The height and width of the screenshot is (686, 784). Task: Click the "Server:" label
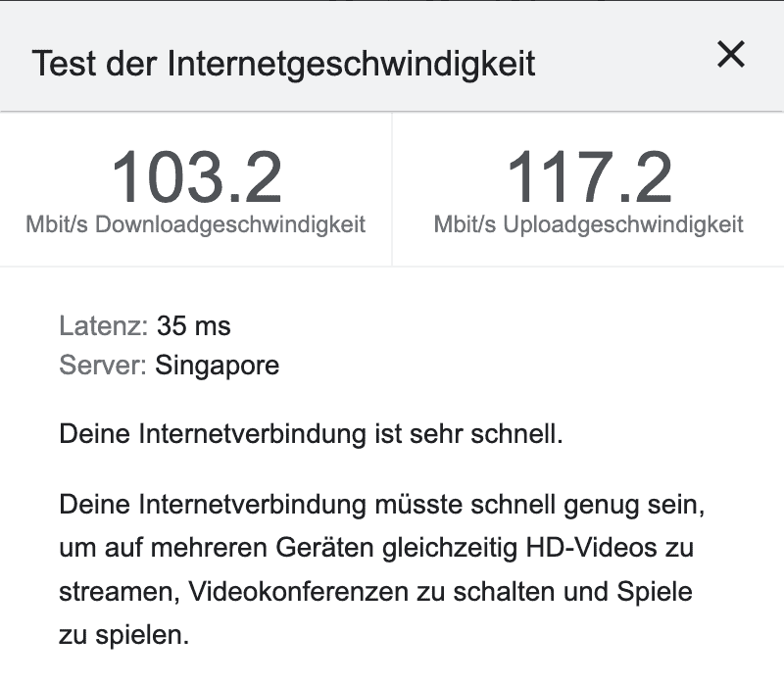coord(103,366)
